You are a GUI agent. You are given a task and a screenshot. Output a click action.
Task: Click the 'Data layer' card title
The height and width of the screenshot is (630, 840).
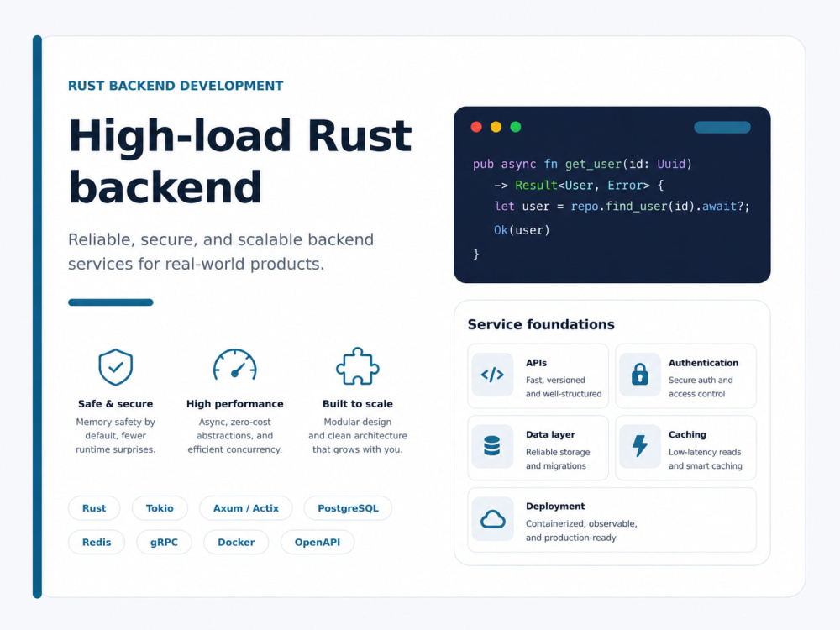pos(550,434)
